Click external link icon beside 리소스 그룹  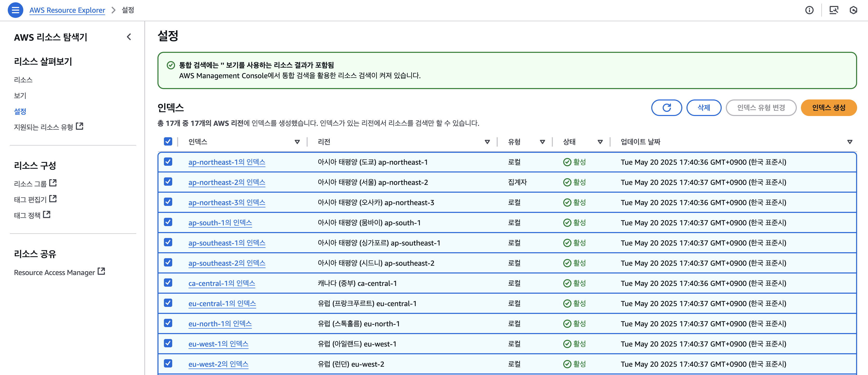pyautogui.click(x=53, y=183)
